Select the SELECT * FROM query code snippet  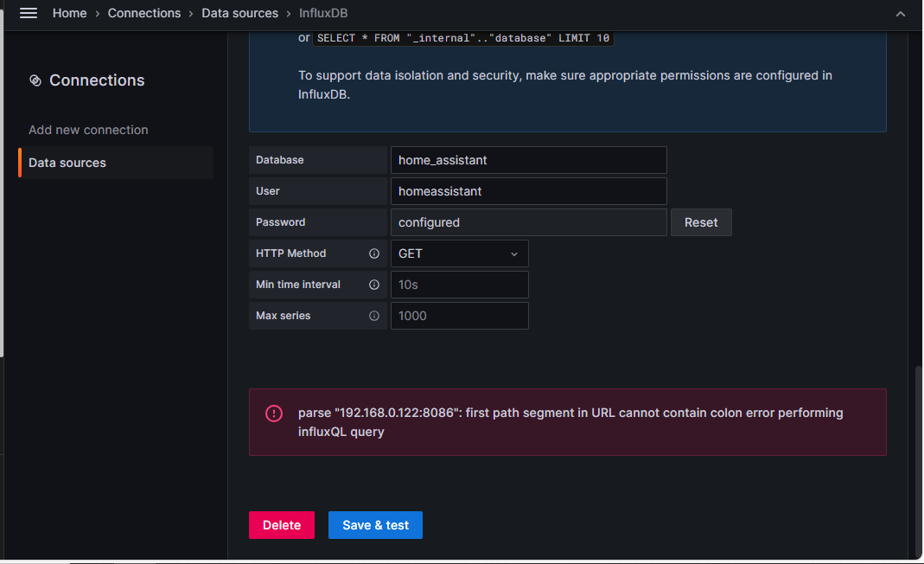point(463,38)
